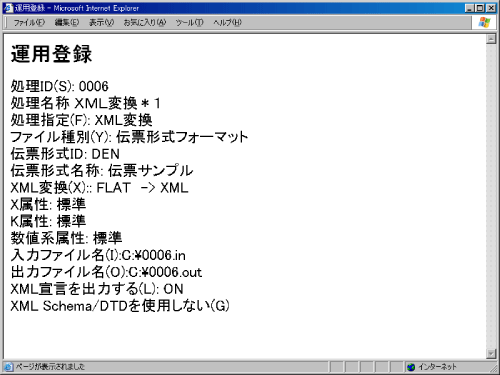Viewport: 500px width, 375px height.
Task: Open the ヘルプ(H) menu
Action: tap(227, 23)
